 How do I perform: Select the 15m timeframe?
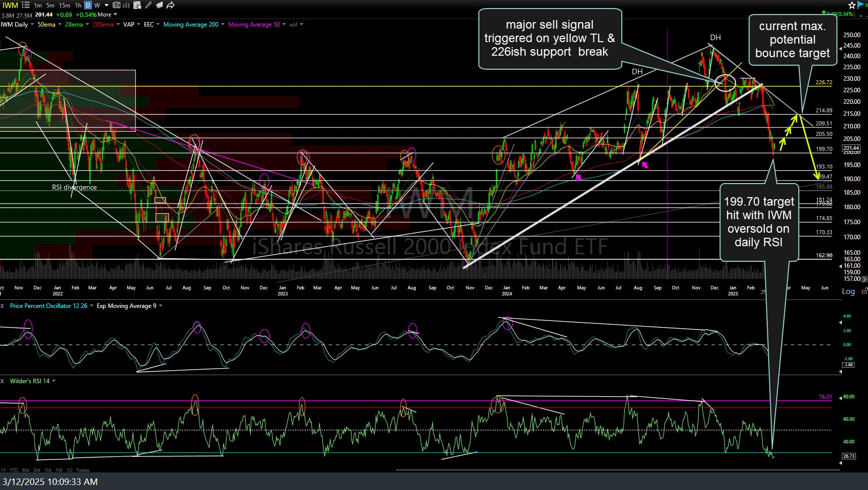[x=65, y=5]
